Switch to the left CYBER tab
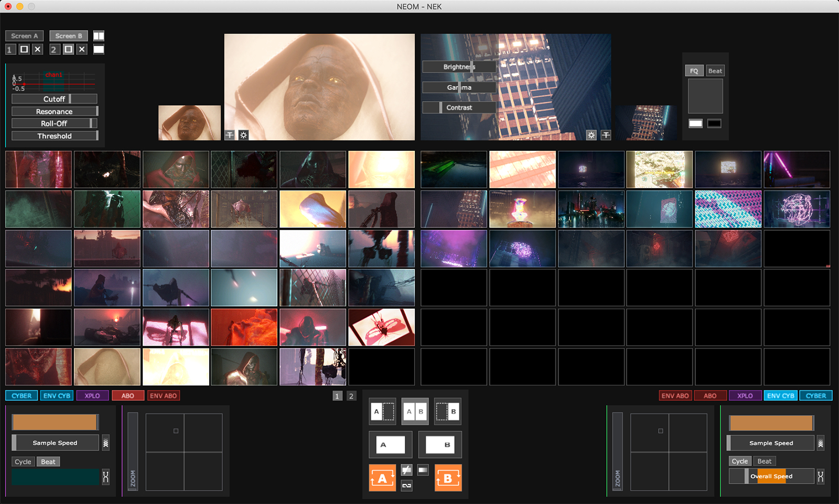Screen dimensions: 839x504 [21, 396]
